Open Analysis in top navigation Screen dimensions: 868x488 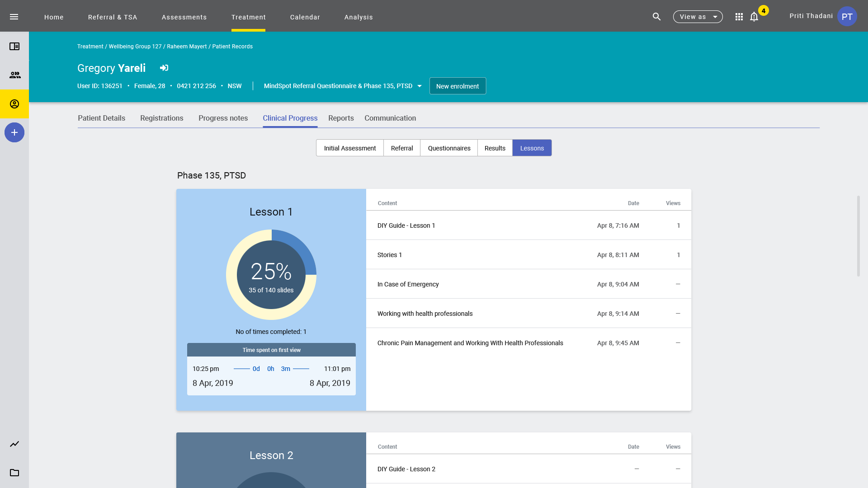(x=359, y=17)
